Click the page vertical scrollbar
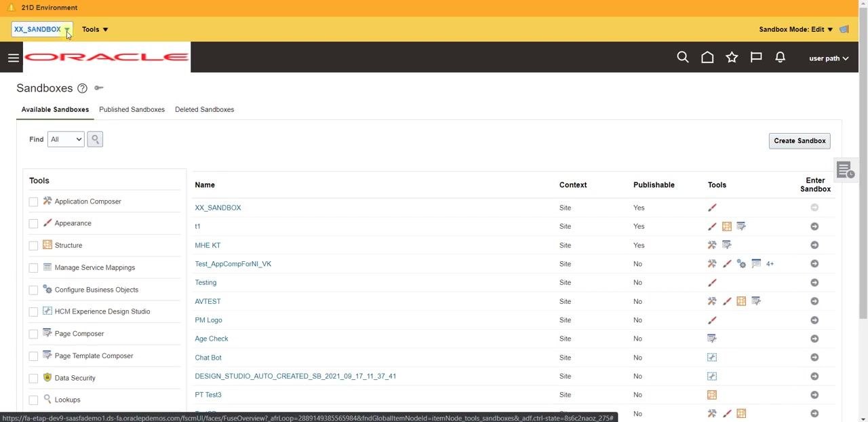This screenshot has width=868, height=422. pyautogui.click(x=863, y=163)
